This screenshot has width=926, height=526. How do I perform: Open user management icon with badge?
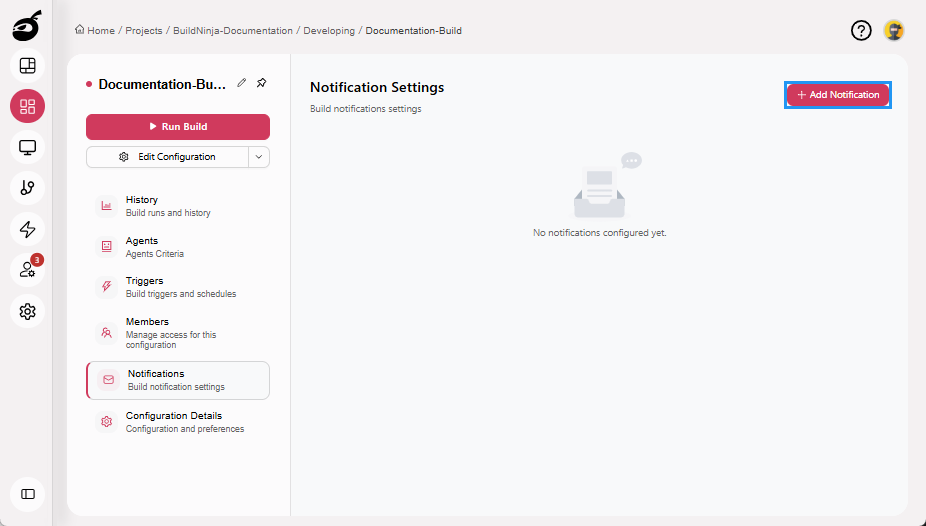click(x=28, y=270)
